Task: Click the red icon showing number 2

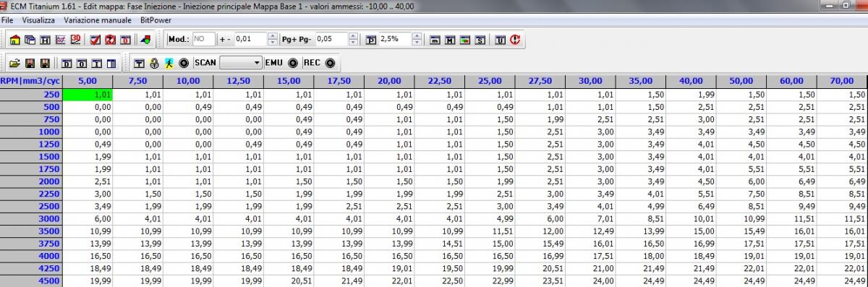Action: (x=110, y=40)
